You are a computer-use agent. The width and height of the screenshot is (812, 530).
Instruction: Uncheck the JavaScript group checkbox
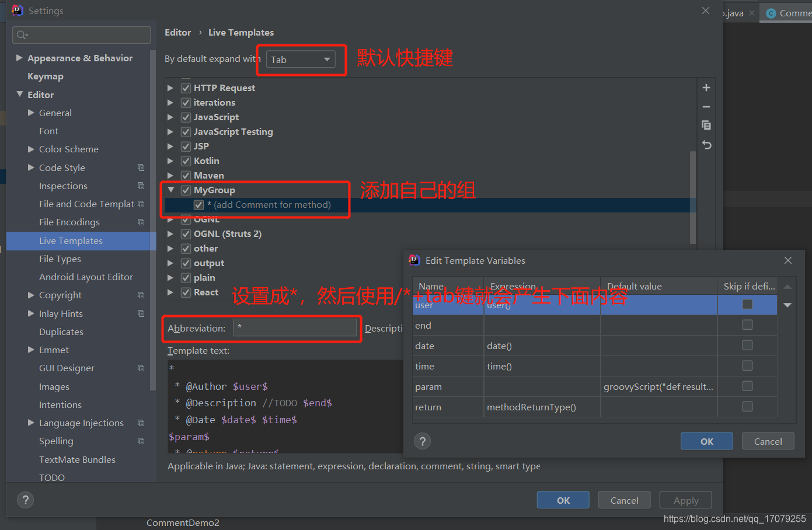(186, 117)
